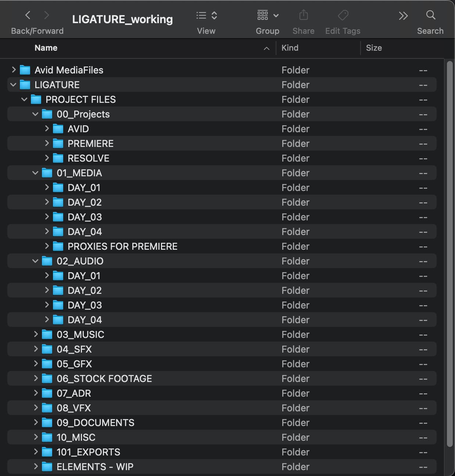The image size is (455, 476).
Task: Select the PREMIERE folder icon
Action: coord(58,143)
